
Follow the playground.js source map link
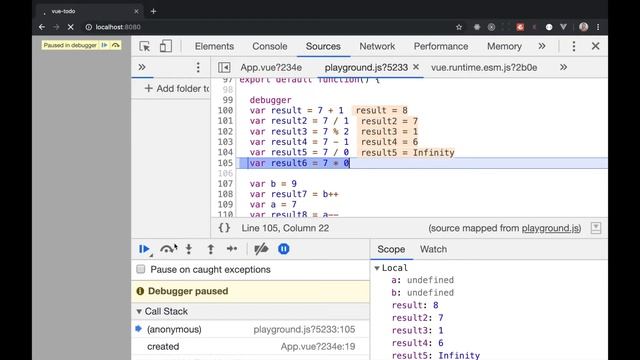pyautogui.click(x=550, y=228)
